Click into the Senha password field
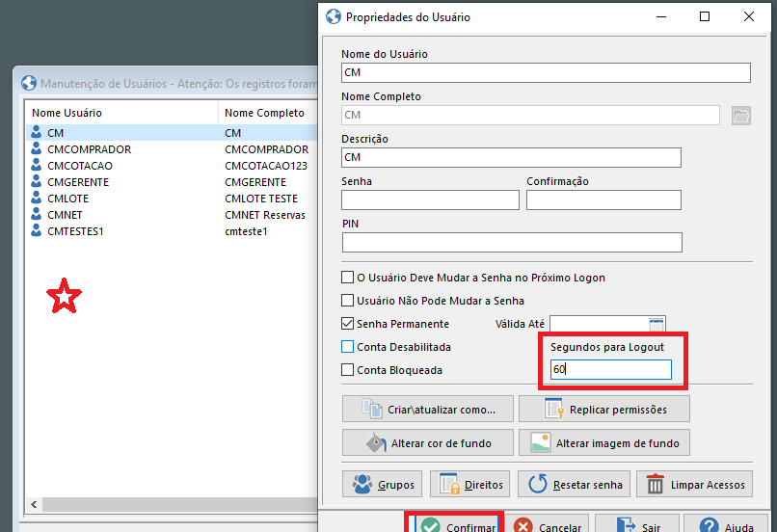This screenshot has height=532, width=777. [430, 200]
